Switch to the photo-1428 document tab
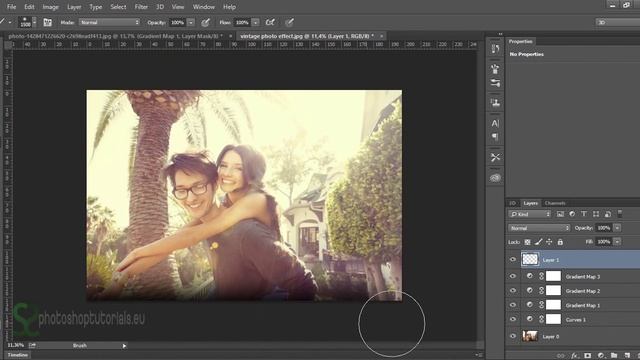 [116, 36]
